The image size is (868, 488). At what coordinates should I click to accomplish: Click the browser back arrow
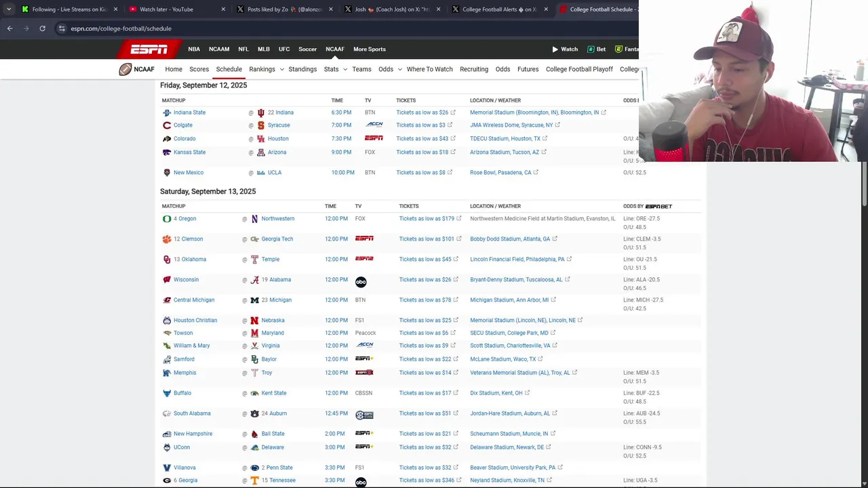pos(9,28)
